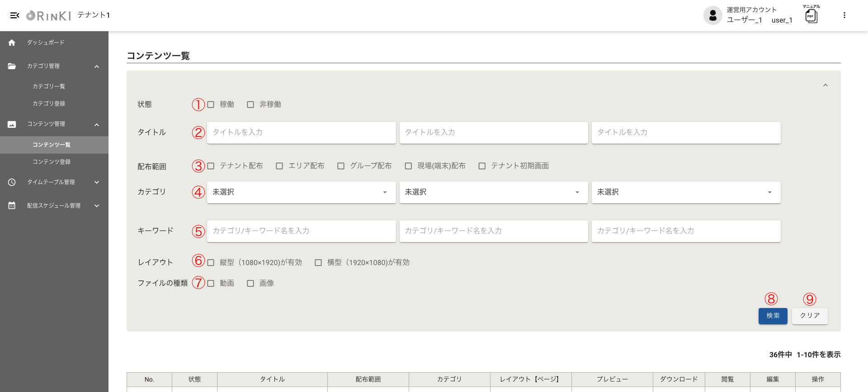Viewport: 868px width, 392px height.
Task: Check the 縦型 (1080×1920) layout checkbox
Action: click(x=211, y=263)
